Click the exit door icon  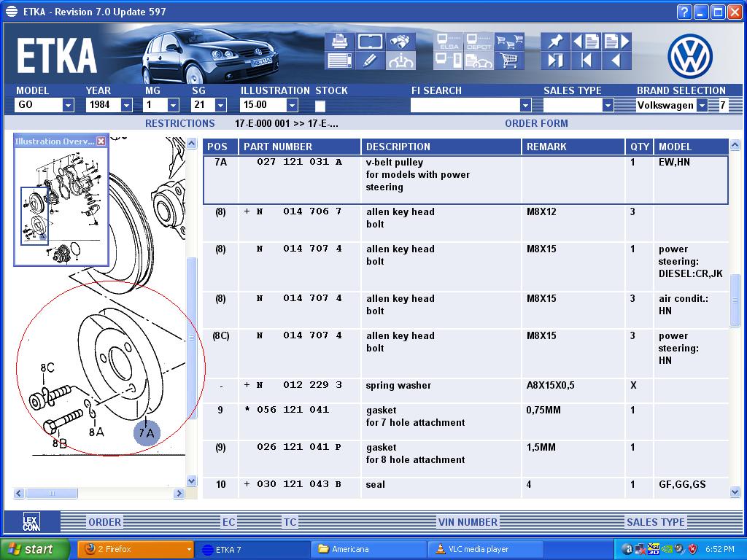[556, 61]
